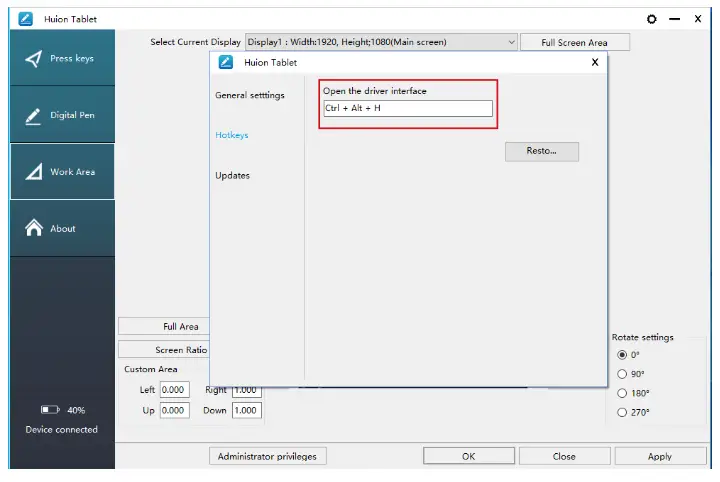Open the settings gear in title bar
Image resolution: width=720 pixels, height=482 pixels.
point(651,19)
